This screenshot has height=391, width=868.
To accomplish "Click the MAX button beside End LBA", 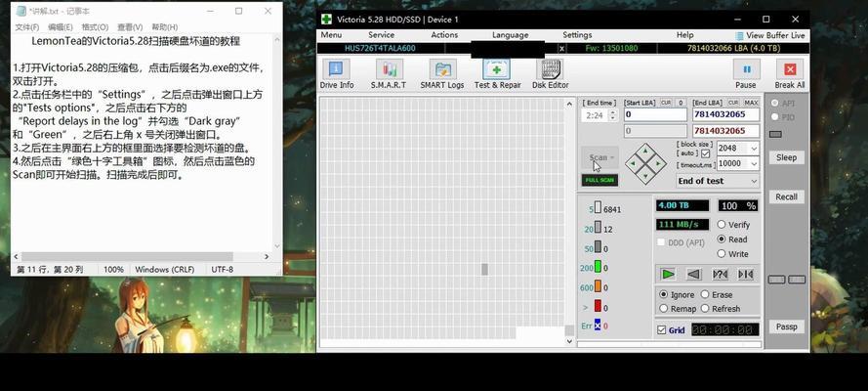I will (751, 103).
